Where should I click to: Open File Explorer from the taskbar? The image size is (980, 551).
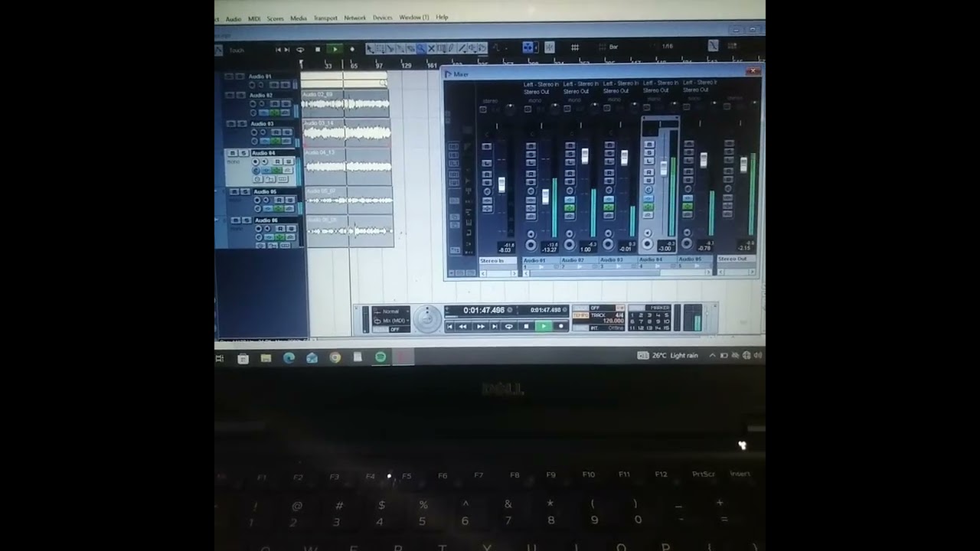click(266, 357)
